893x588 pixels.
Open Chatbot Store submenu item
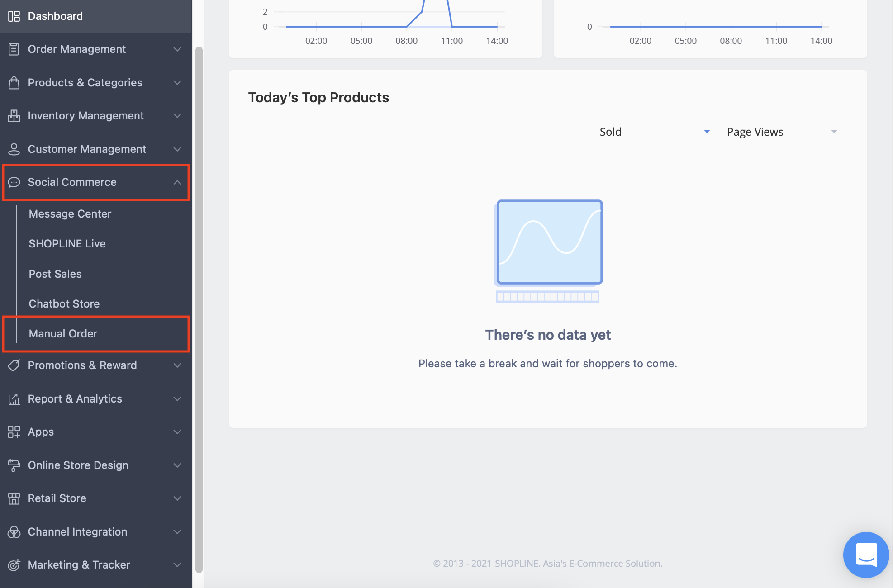64,304
